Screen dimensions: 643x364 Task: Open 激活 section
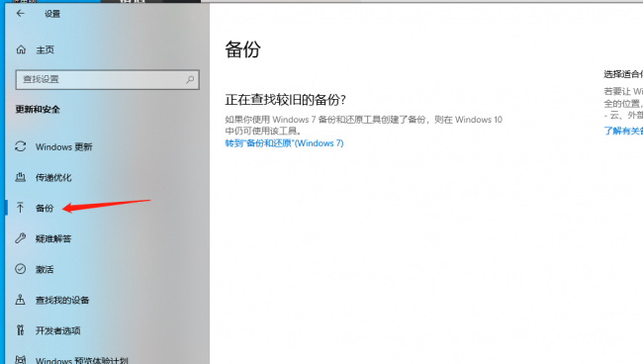pos(45,269)
